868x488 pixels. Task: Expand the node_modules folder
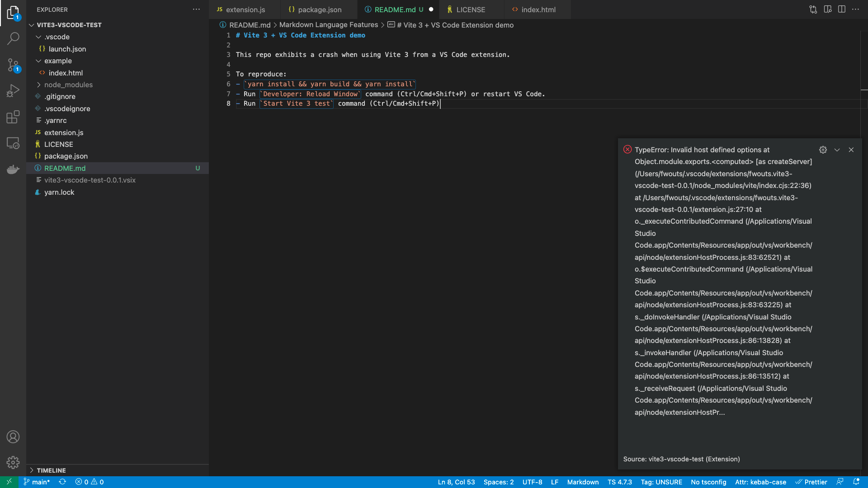click(68, 84)
